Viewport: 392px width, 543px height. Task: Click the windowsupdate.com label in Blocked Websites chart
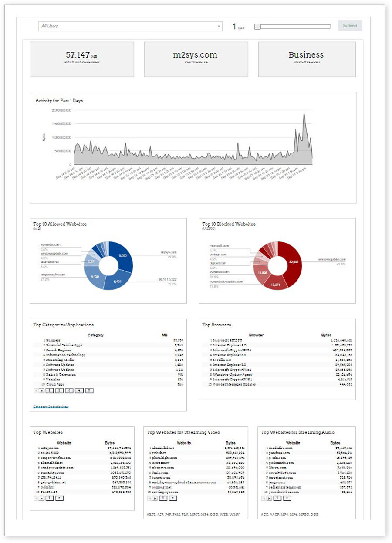pyautogui.click(x=331, y=259)
